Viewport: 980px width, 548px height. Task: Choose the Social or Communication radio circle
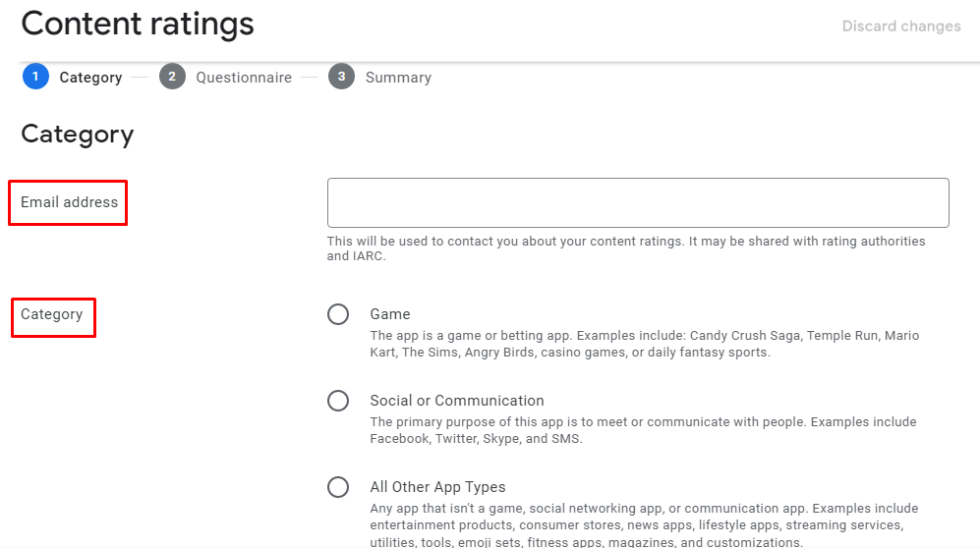pyautogui.click(x=338, y=401)
